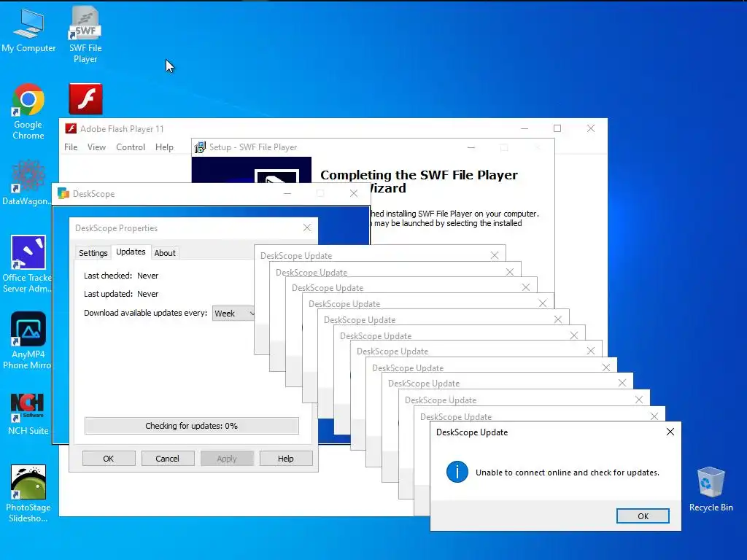Switch to the About tab in DeskScope Properties
Image resolution: width=747 pixels, height=560 pixels.
(165, 253)
